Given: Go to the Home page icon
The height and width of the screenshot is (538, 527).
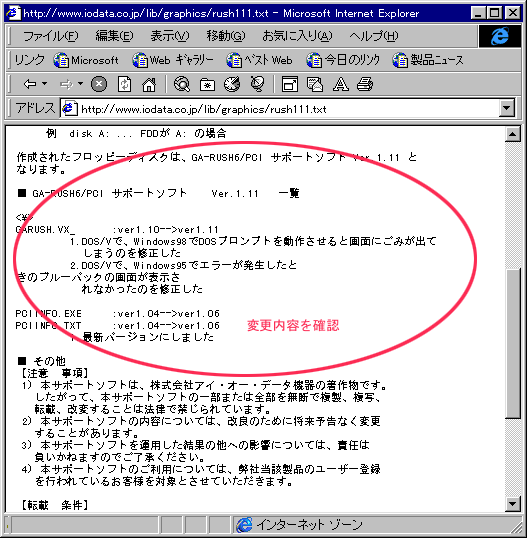Looking at the screenshot, I should [x=149, y=84].
